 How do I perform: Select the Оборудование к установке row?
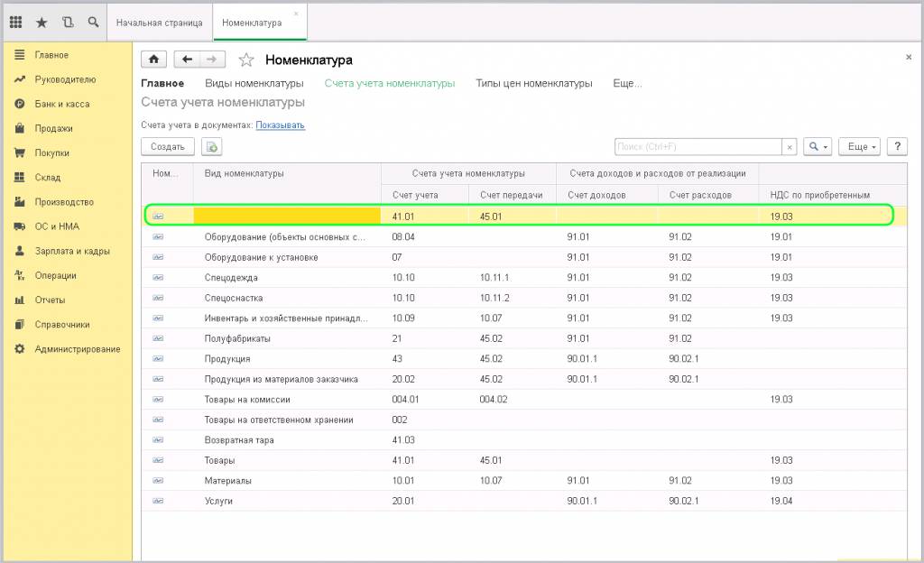[x=524, y=257]
